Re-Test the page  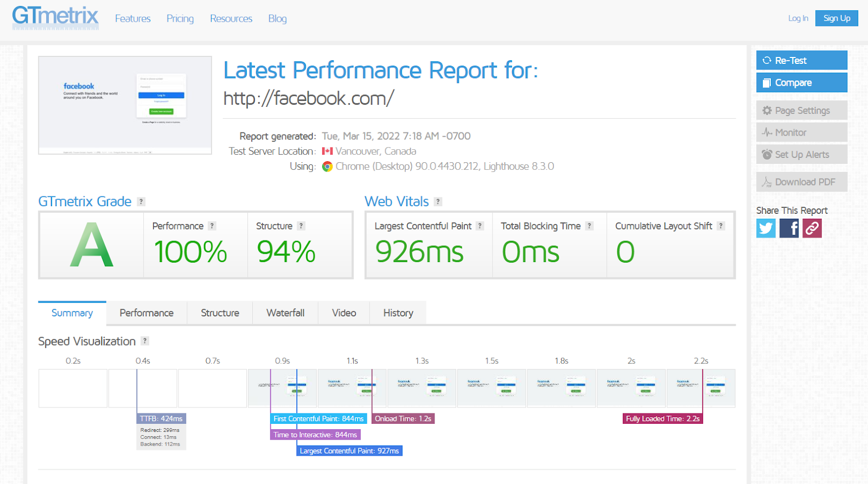pos(802,60)
